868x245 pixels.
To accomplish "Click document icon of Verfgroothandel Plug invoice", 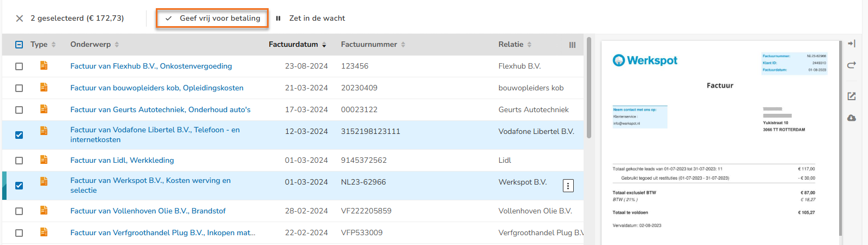I will coord(44,232).
